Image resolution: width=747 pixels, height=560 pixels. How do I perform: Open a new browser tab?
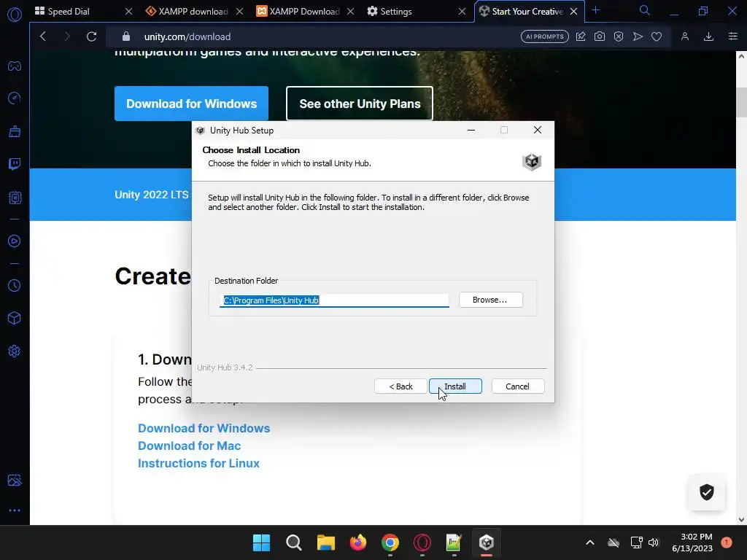595,10
